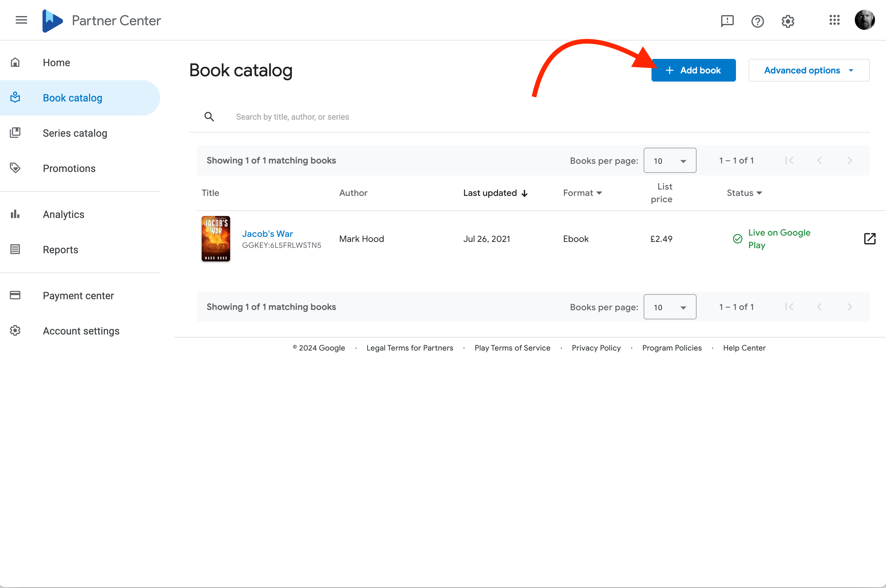Open the Books per page dropdown
The height and width of the screenshot is (588, 886).
669,160
